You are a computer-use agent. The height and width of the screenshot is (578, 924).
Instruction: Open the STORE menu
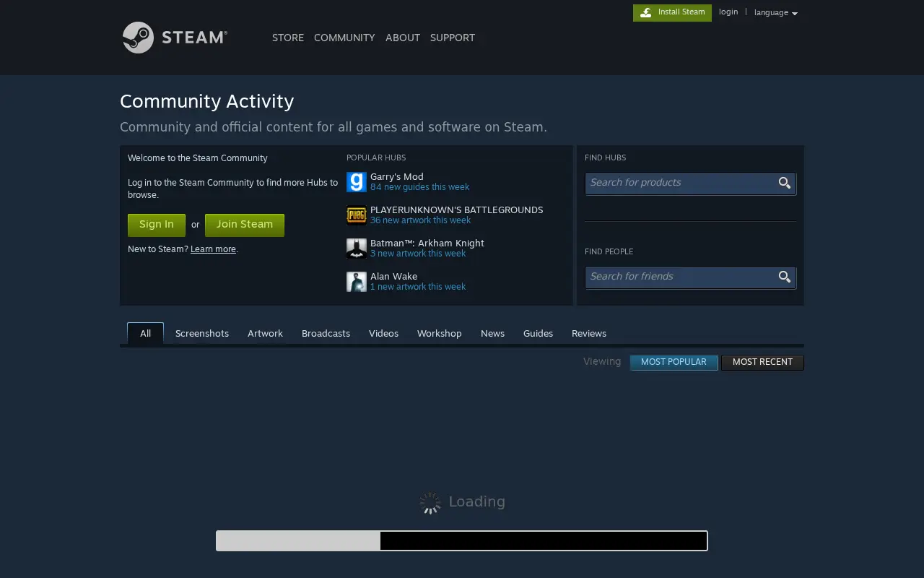coord(288,38)
